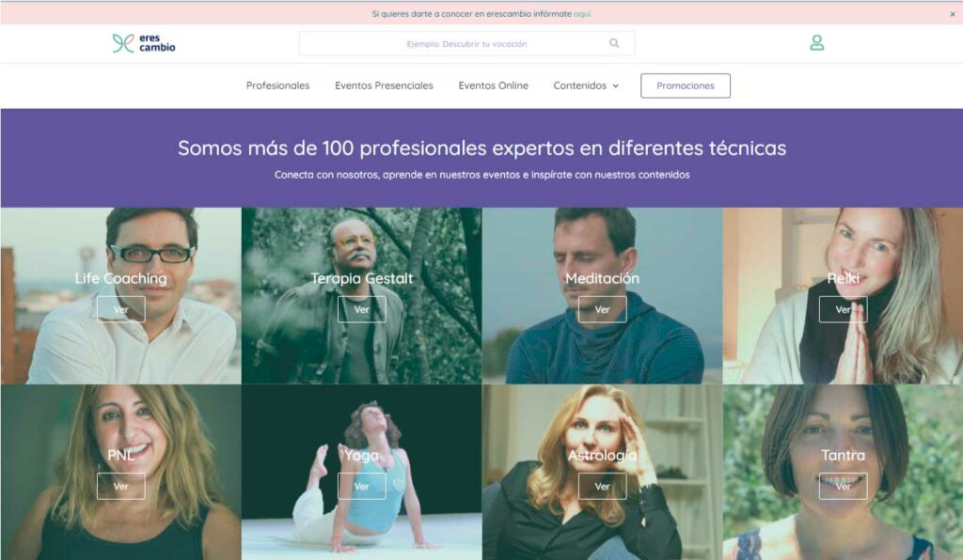The height and width of the screenshot is (560, 963).
Task: Click the 'Somos más de 100 profesionales' heading
Action: [x=482, y=148]
